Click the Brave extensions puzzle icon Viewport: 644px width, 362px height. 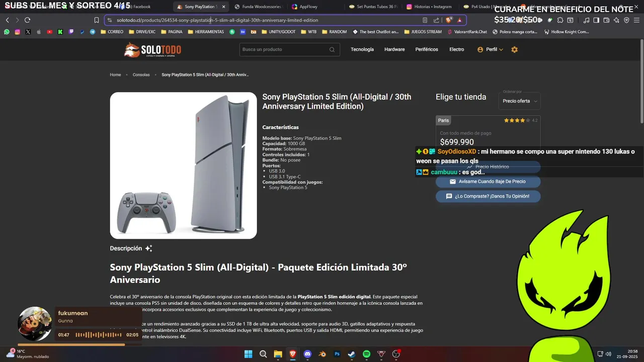pyautogui.click(x=559, y=20)
